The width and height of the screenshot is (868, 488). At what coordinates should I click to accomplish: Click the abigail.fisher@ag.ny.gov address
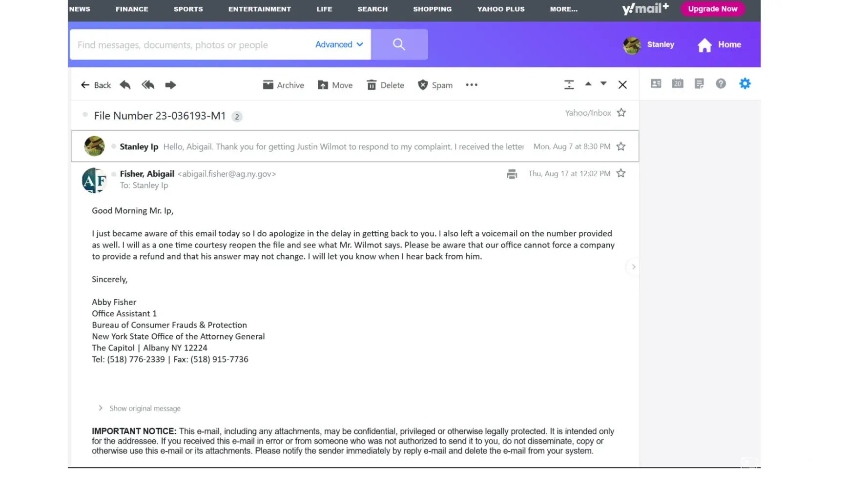click(227, 174)
